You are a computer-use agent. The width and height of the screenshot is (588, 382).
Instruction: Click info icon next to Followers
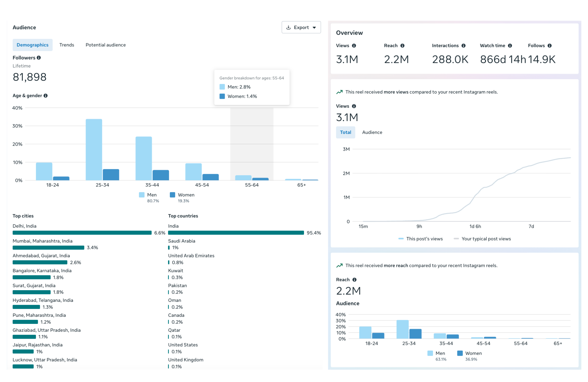pyautogui.click(x=39, y=58)
